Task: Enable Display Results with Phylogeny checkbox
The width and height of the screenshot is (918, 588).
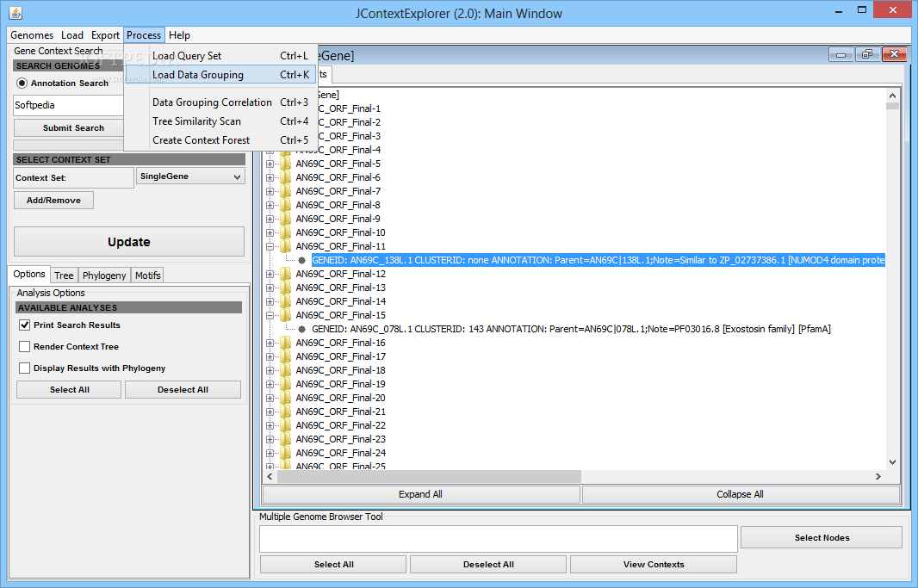Action: 25,368
